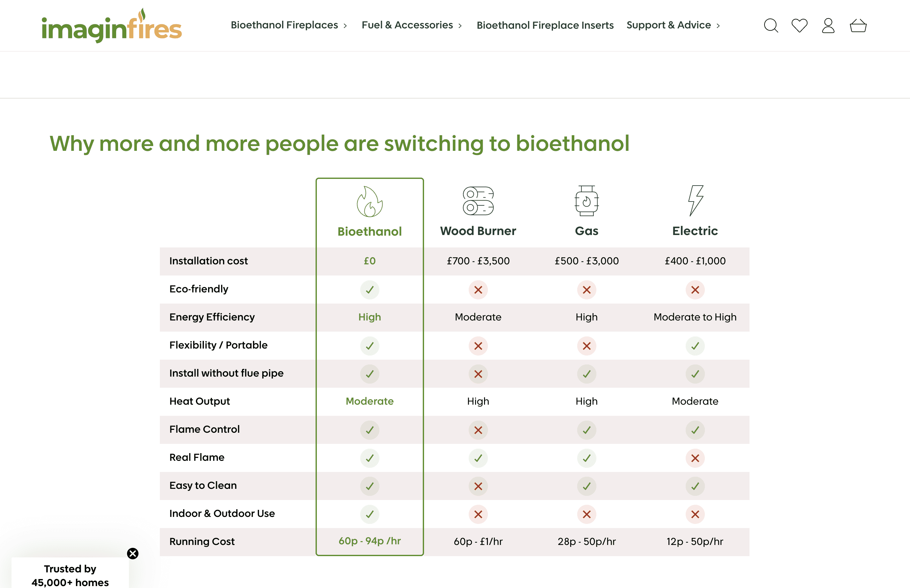Open the search icon in header
Image resolution: width=910 pixels, height=588 pixels.
tap(771, 26)
